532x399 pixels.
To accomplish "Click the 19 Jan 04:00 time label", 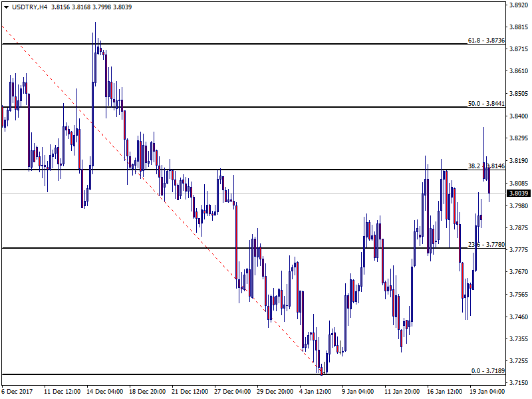I will point(487,392).
